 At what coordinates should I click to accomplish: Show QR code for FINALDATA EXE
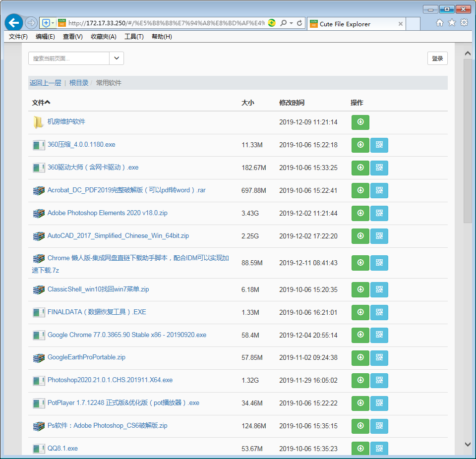(x=379, y=312)
